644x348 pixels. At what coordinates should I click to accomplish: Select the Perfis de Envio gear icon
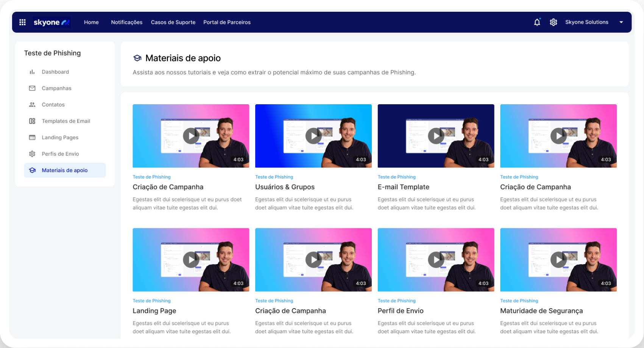(32, 154)
